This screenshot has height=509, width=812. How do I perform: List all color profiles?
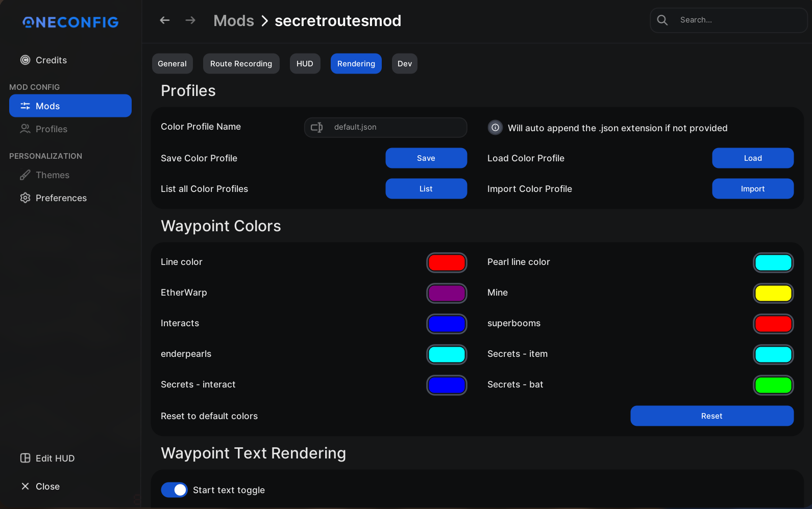tap(426, 189)
